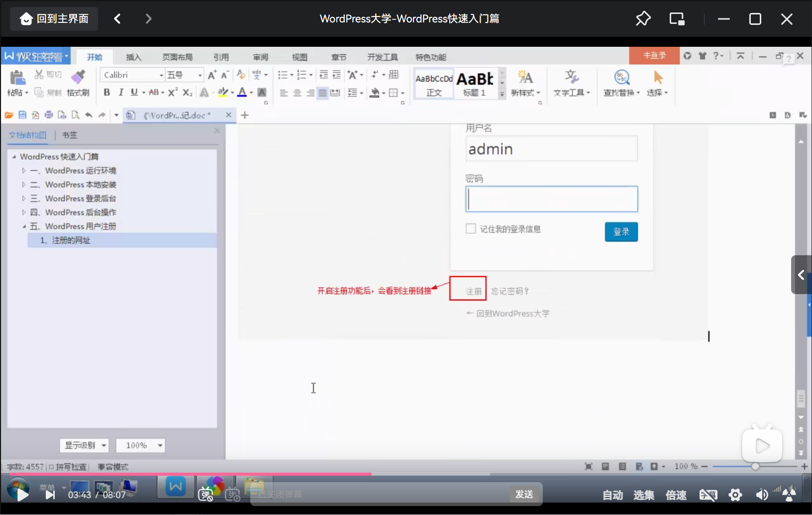Increase paragraph indent
This screenshot has height=515, width=812.
(337, 75)
